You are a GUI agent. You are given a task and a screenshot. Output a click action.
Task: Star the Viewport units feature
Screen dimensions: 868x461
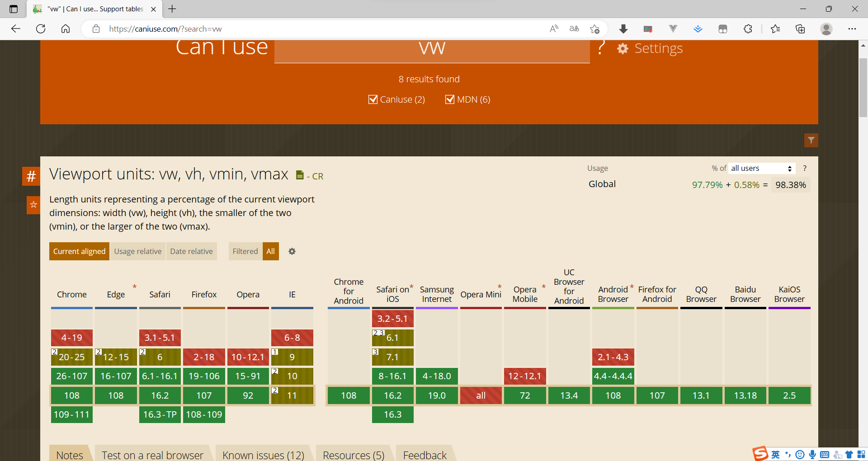(33, 205)
